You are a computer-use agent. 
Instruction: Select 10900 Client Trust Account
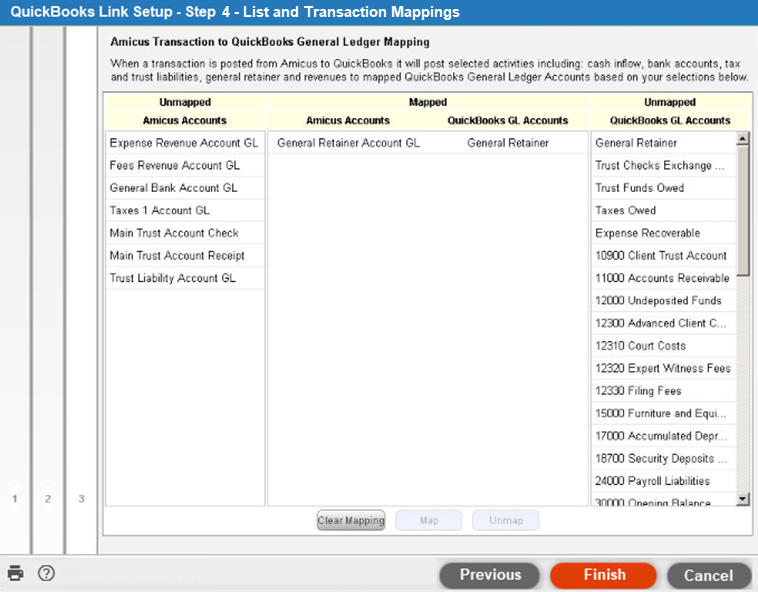point(663,255)
